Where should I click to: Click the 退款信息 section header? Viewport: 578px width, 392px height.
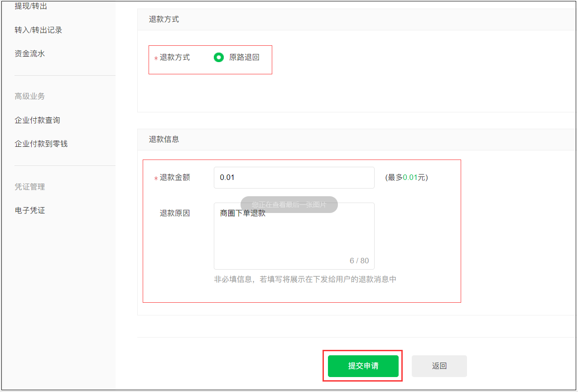[x=164, y=139]
